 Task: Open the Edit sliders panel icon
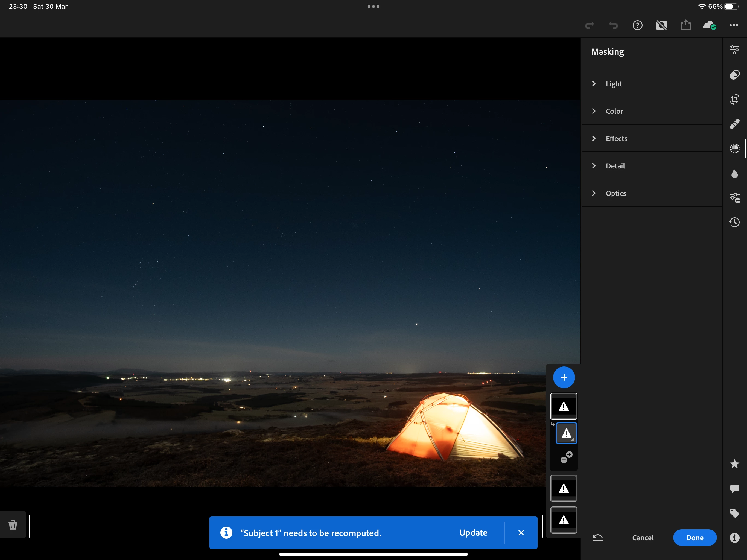(x=734, y=50)
